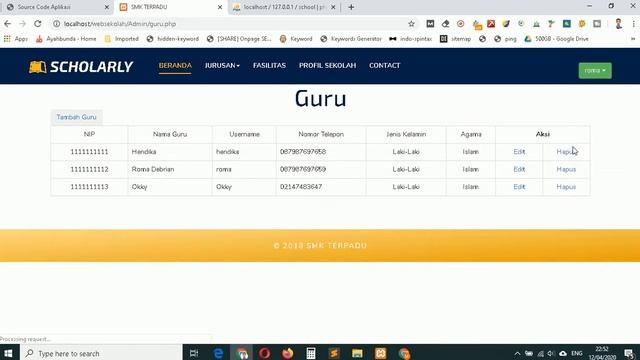This screenshot has height=360, width=640.
Task: Reload the page with refresh icon
Action: point(38,24)
